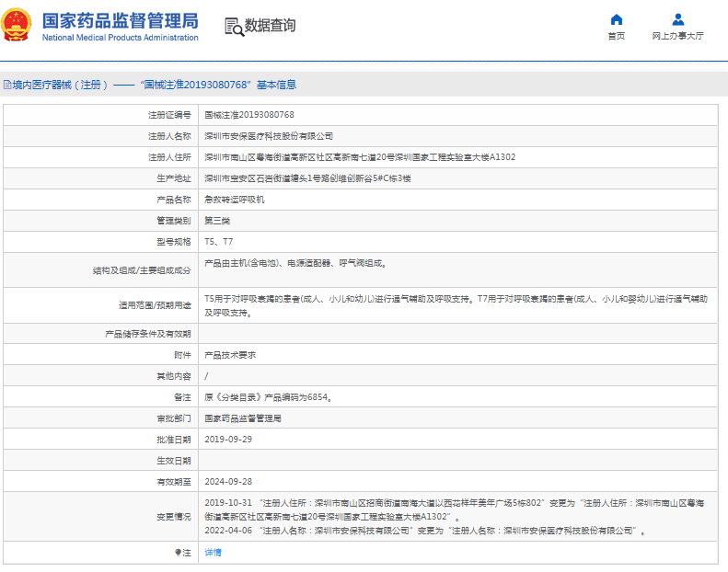
Task: Select the registrant name 深圳市安保医疗科技股份有限公司
Action: 269,136
